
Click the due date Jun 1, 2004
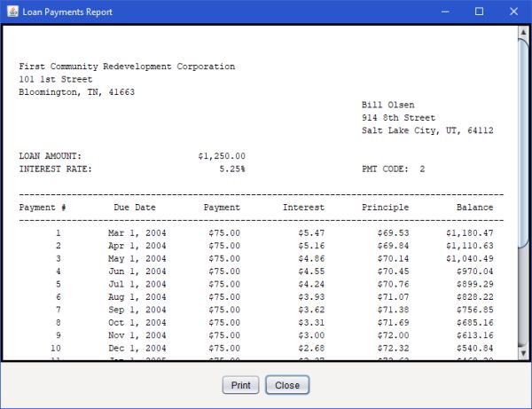pyautogui.click(x=137, y=271)
